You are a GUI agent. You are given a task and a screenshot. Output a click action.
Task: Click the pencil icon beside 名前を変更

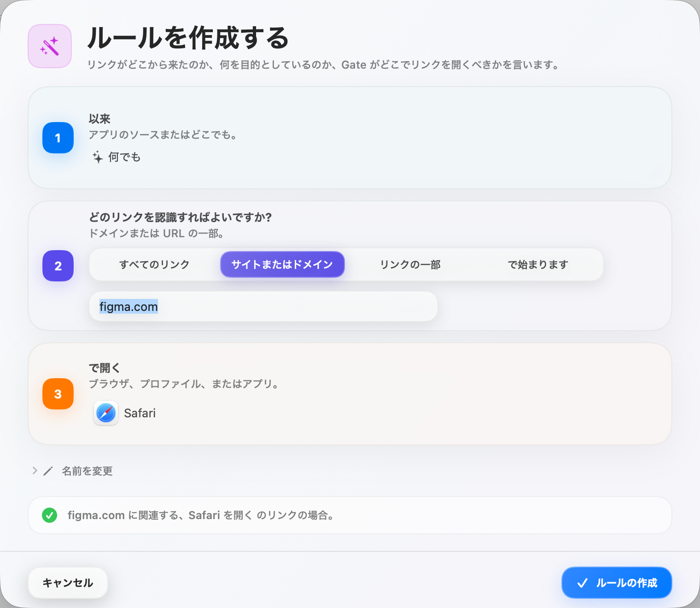(x=48, y=471)
